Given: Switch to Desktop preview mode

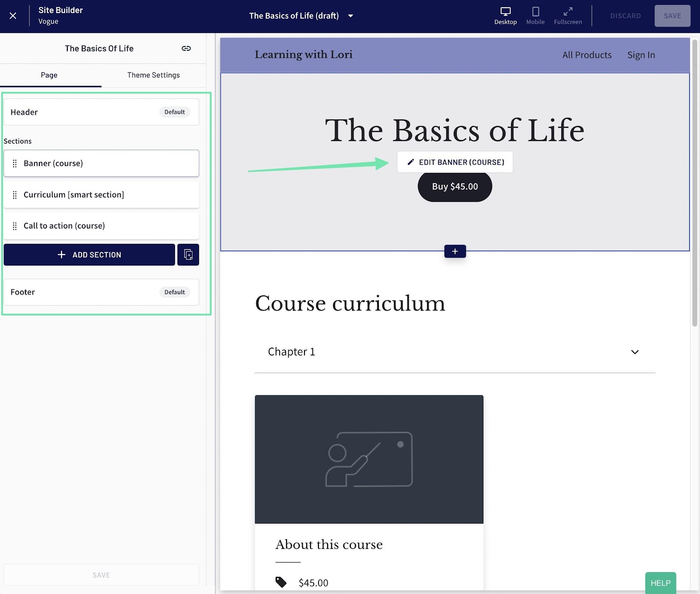Looking at the screenshot, I should pyautogui.click(x=505, y=16).
